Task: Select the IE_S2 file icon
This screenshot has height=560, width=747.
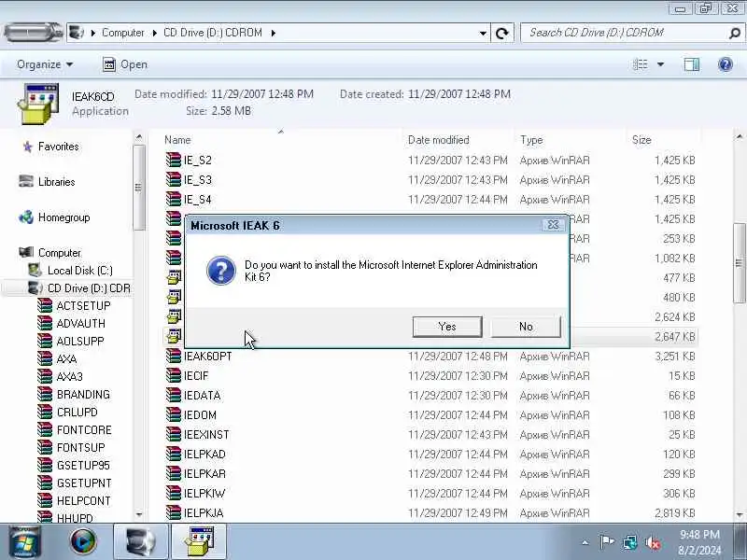Action: pyautogui.click(x=174, y=160)
